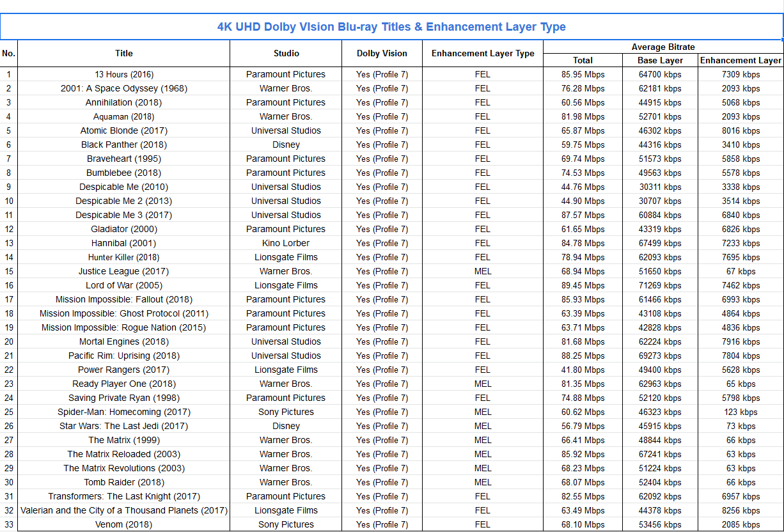Screen dimensions: 784x532
Task: Click the Dolby Vision cell for Black Panther
Action: click(x=382, y=145)
